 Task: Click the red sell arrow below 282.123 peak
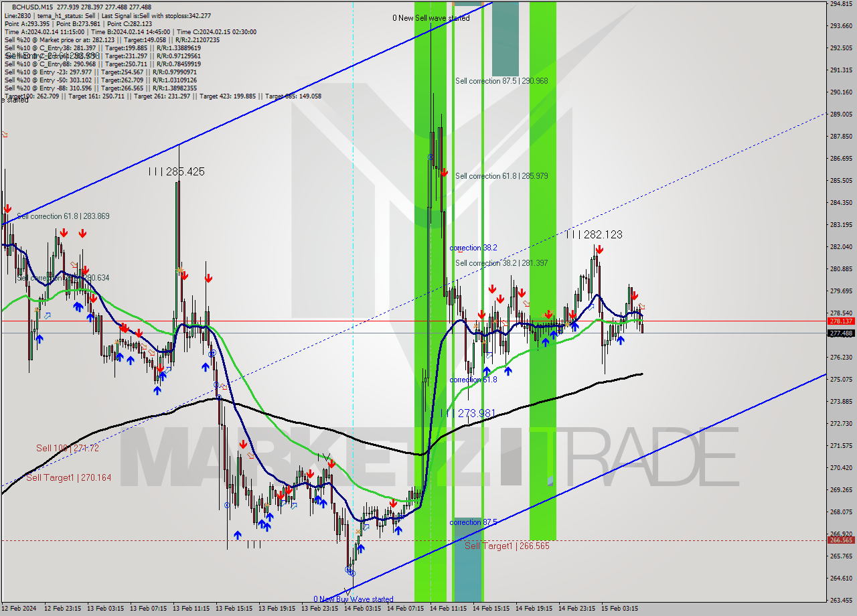coord(599,250)
